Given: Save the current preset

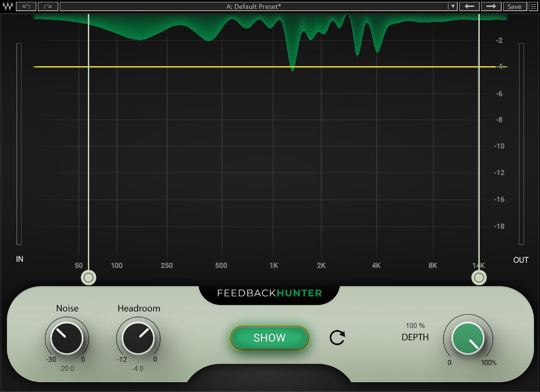Looking at the screenshot, I should (514, 7).
